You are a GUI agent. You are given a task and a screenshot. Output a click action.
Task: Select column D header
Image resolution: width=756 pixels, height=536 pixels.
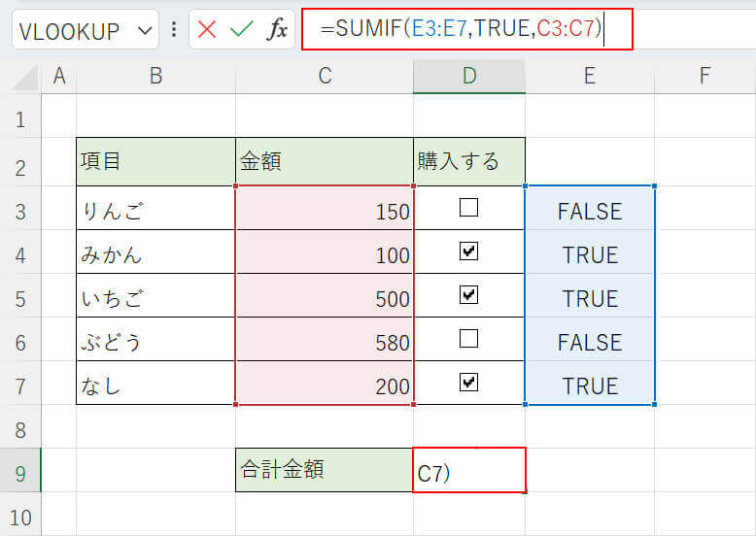pyautogui.click(x=469, y=76)
